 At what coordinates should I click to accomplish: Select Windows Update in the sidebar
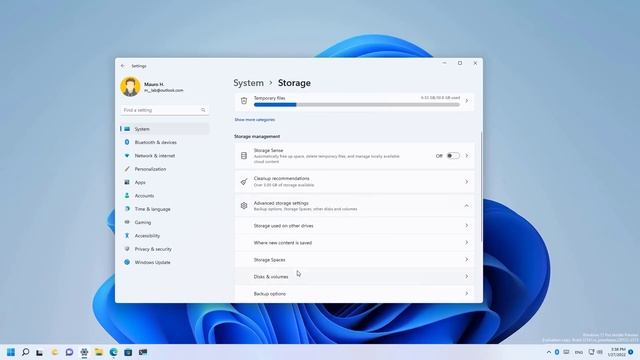(x=165, y=262)
